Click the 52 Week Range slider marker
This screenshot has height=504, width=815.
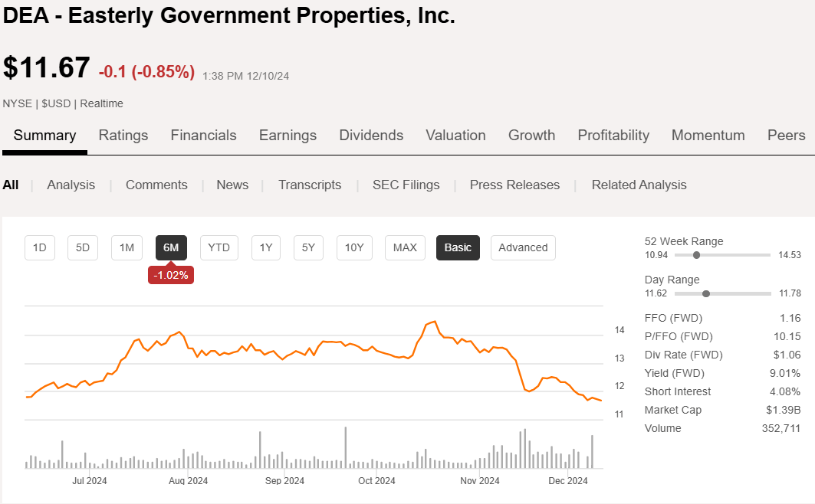tap(696, 255)
